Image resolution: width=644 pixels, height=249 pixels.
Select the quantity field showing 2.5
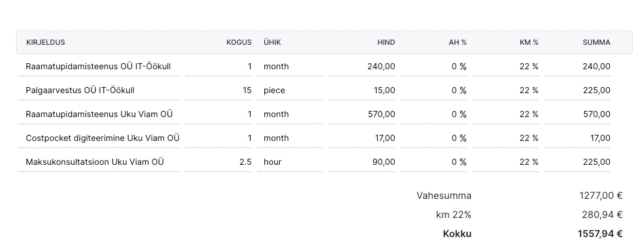tap(219, 162)
